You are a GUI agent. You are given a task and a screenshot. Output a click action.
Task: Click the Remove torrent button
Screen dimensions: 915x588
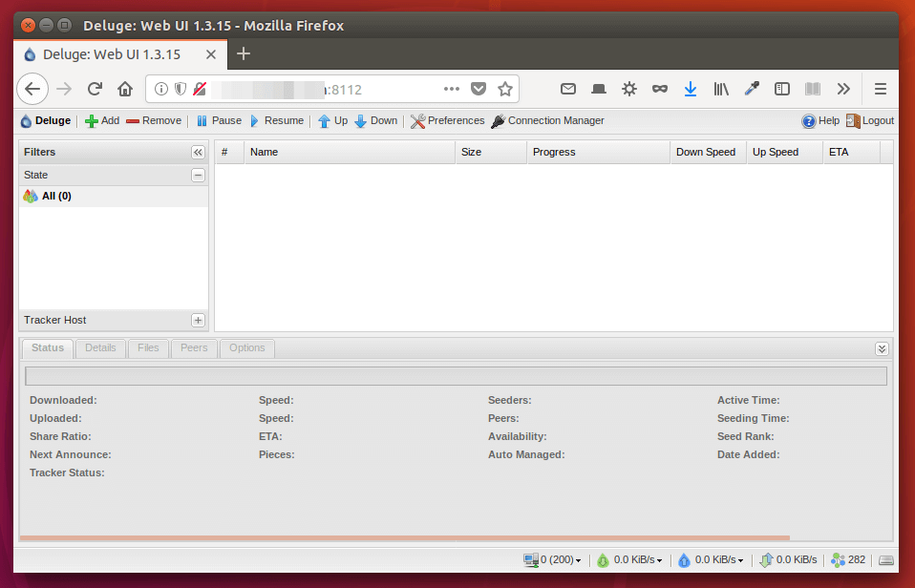click(154, 121)
